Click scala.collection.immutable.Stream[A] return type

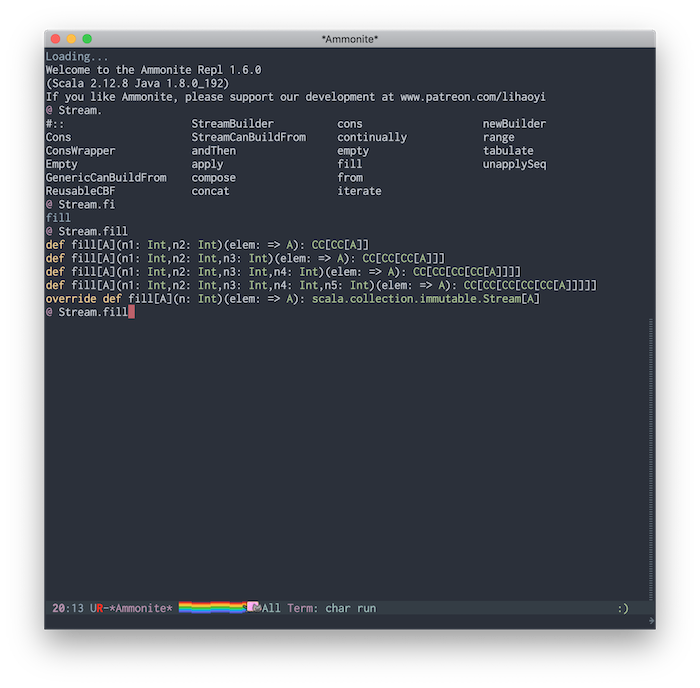tap(426, 298)
